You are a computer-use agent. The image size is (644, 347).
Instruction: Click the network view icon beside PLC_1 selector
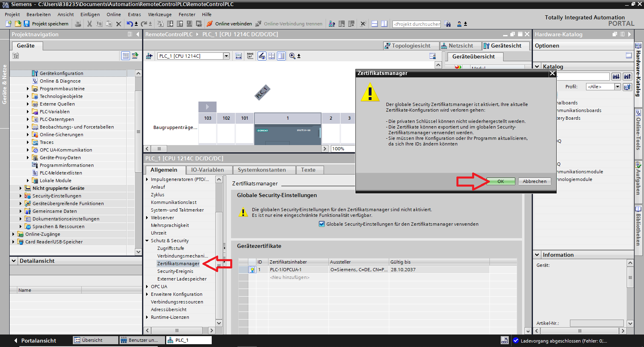pyautogui.click(x=149, y=56)
